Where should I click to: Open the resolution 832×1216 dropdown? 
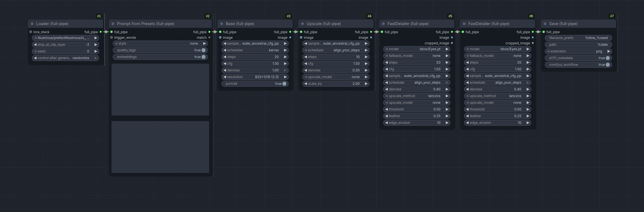click(x=255, y=77)
